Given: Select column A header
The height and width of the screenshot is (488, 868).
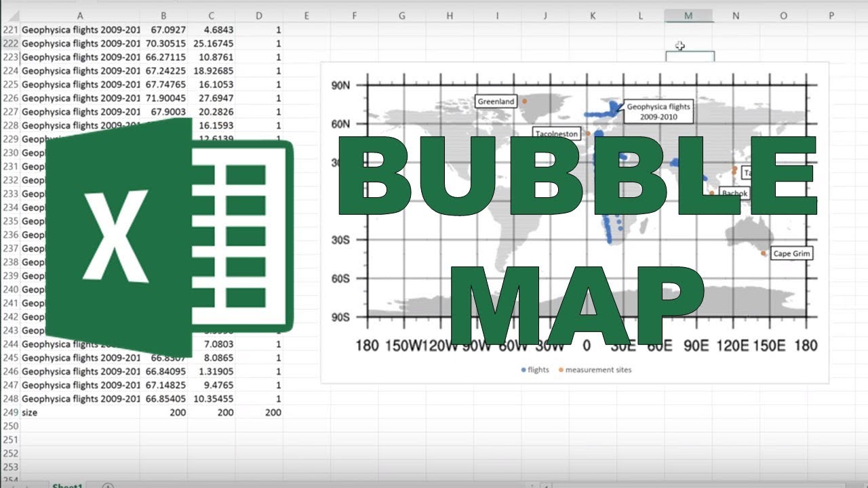Looking at the screenshot, I should 81,16.
